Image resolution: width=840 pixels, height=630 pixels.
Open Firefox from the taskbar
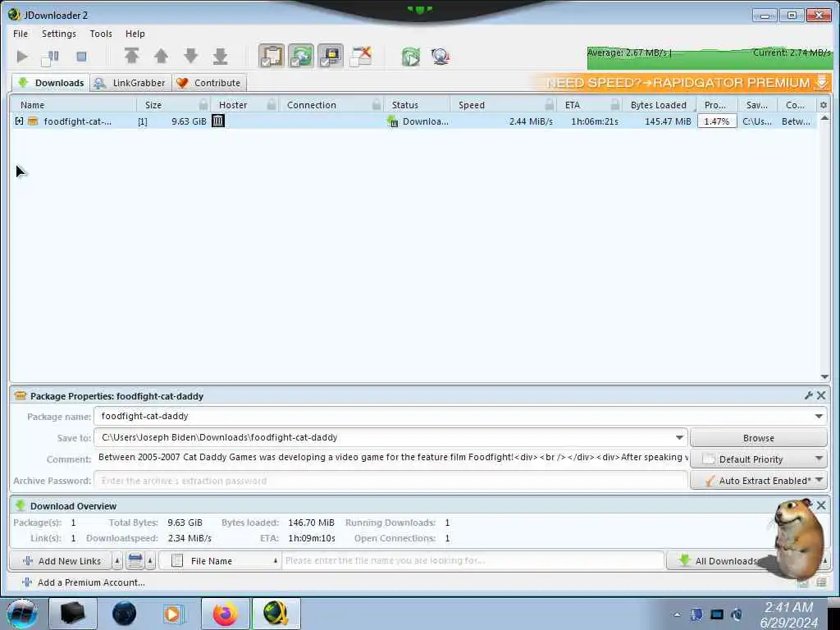tap(226, 614)
